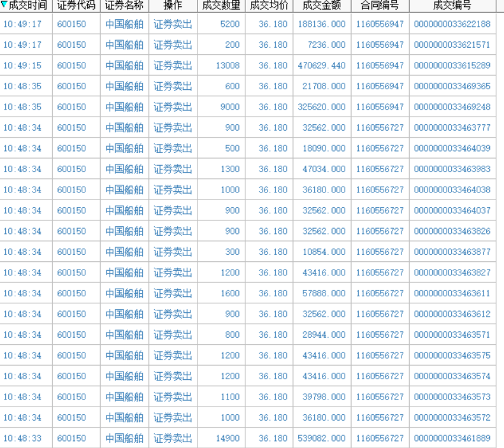Select trade number 0000000033469248
The image size is (504, 448).
(x=452, y=107)
